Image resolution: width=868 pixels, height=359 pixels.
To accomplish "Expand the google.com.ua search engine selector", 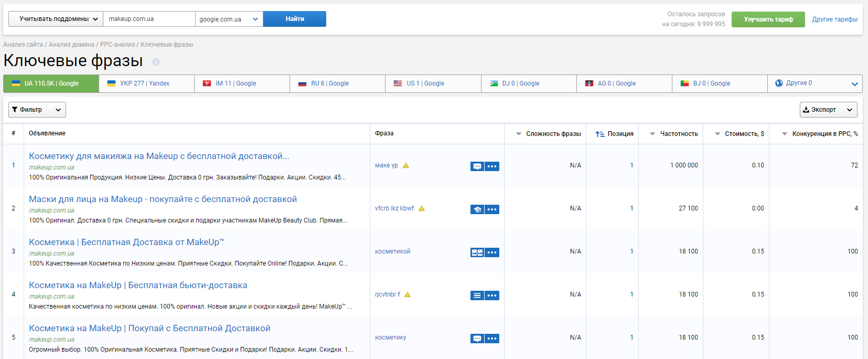I will [x=229, y=19].
